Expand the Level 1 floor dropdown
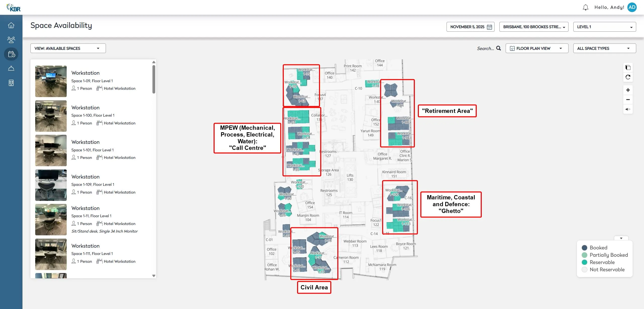 click(x=605, y=27)
